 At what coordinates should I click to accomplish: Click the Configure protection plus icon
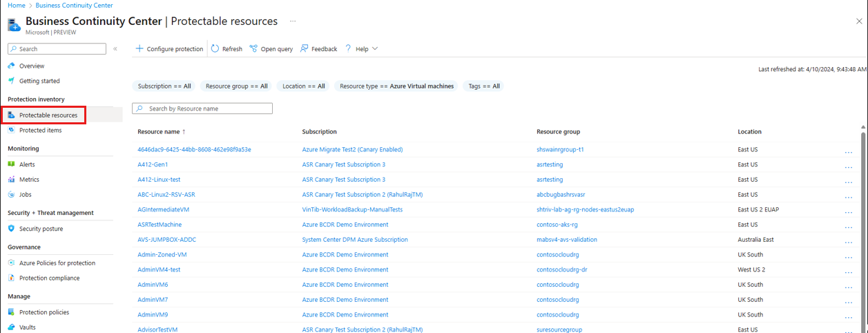pyautogui.click(x=139, y=49)
